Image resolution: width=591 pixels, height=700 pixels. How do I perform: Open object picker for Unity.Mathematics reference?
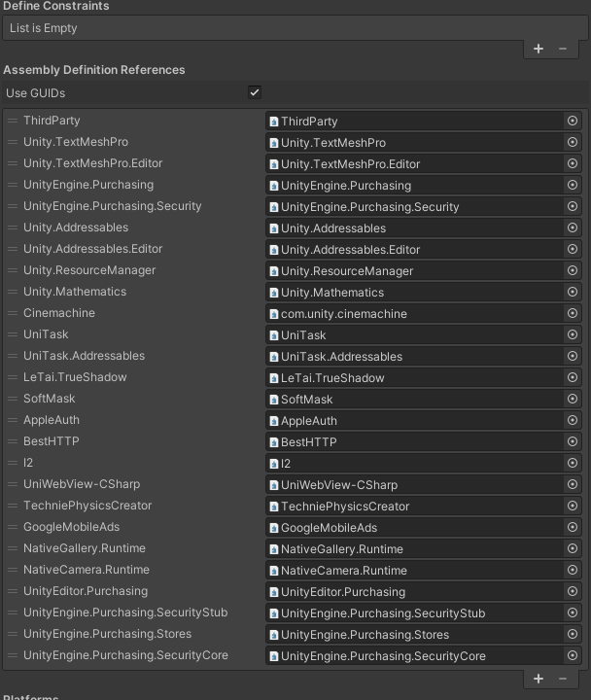pos(573,292)
